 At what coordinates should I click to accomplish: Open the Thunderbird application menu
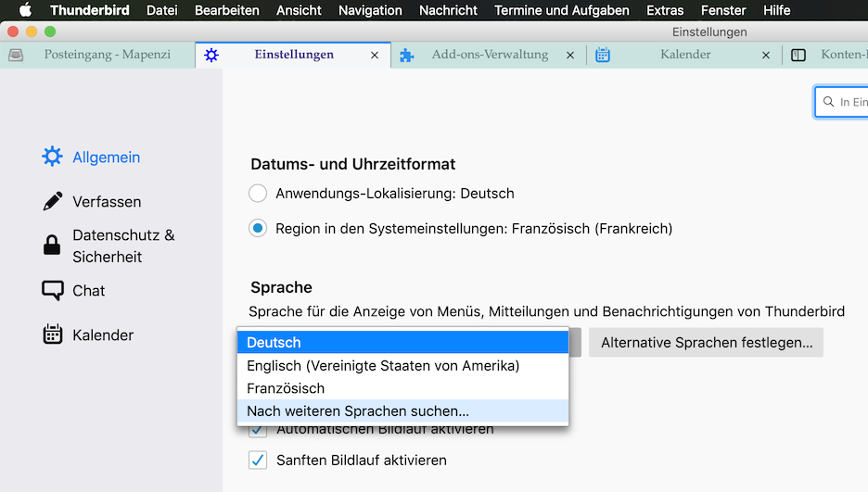tap(90, 10)
